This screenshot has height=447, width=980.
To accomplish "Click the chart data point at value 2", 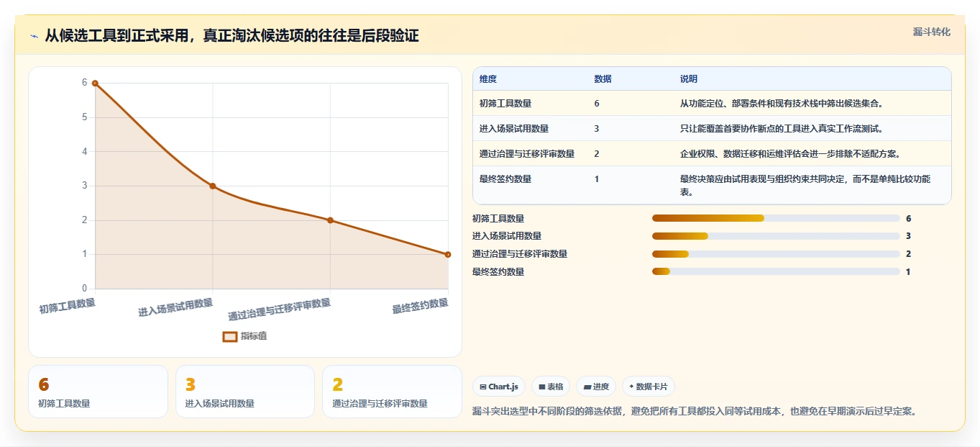I will pos(330,220).
